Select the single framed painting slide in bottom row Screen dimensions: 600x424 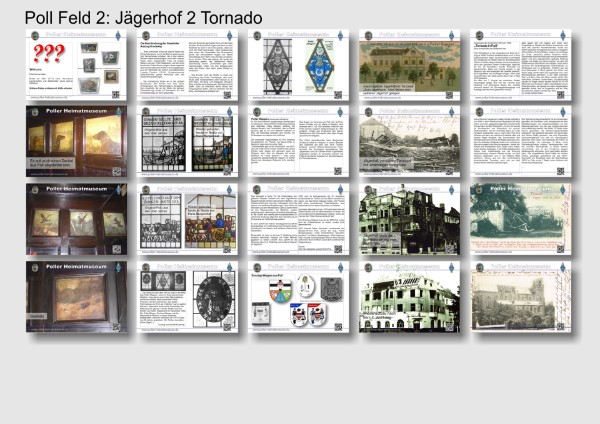click(x=76, y=296)
